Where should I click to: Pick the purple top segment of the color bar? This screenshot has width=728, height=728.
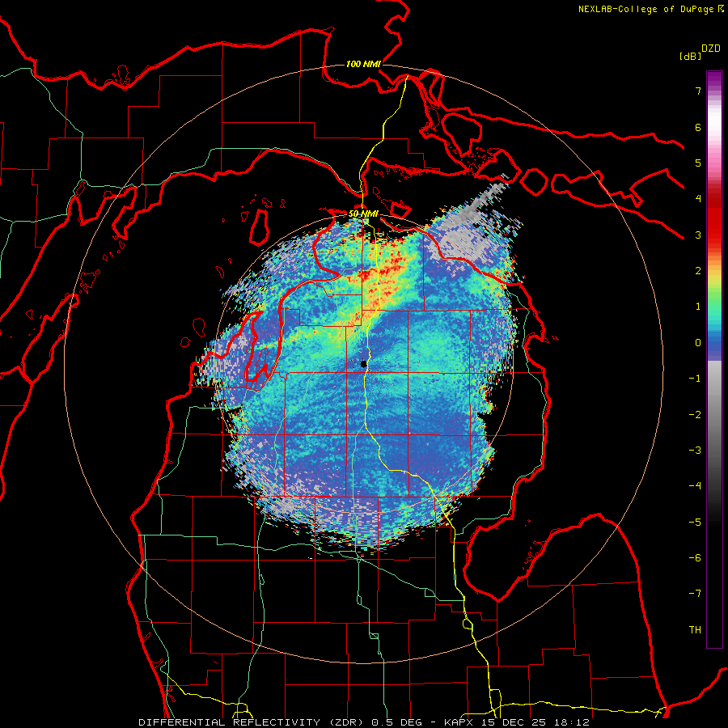point(714,80)
